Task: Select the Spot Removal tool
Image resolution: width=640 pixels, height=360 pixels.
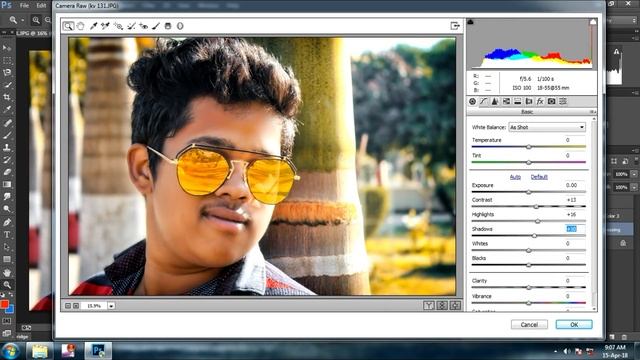Action: click(x=131, y=26)
